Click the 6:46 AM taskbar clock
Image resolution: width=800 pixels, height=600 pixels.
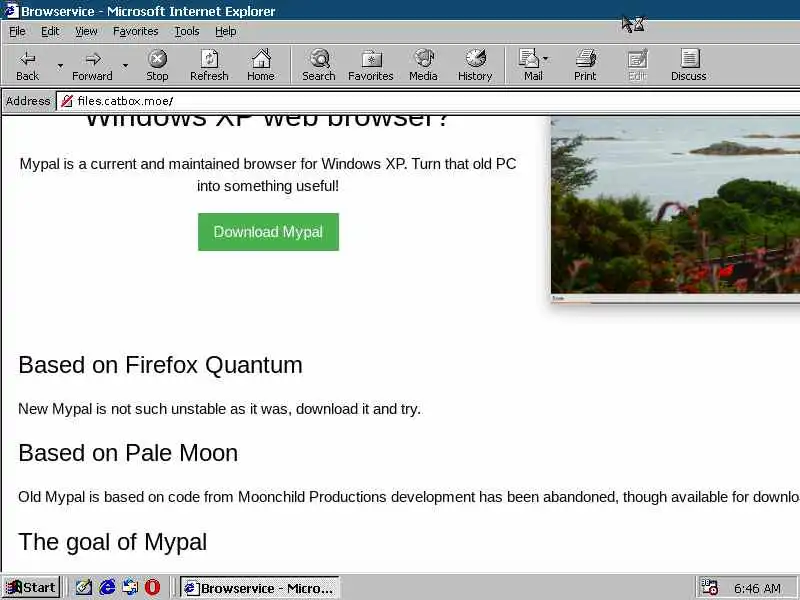click(x=757, y=588)
